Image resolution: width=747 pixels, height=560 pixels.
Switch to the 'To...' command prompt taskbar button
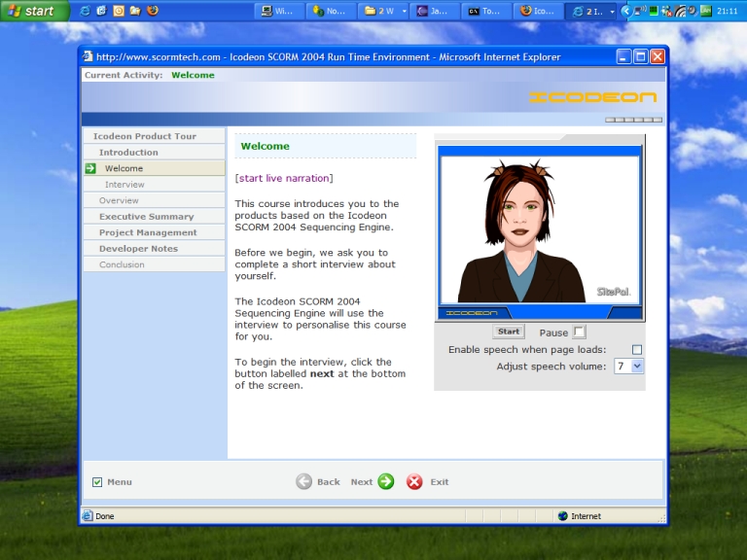486,11
